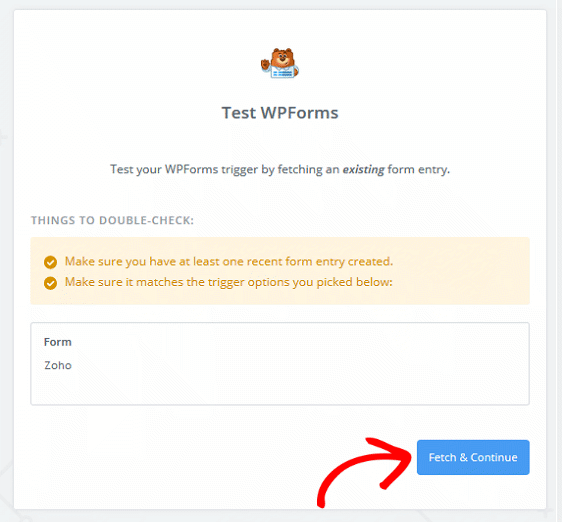
Task: Click the WPForms bear mascot icon
Action: point(280,63)
